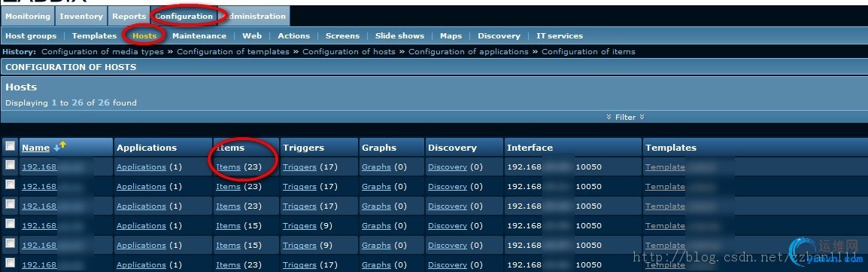The height and width of the screenshot is (272, 868).
Task: Go to Templates submenu item
Action: [x=94, y=35]
